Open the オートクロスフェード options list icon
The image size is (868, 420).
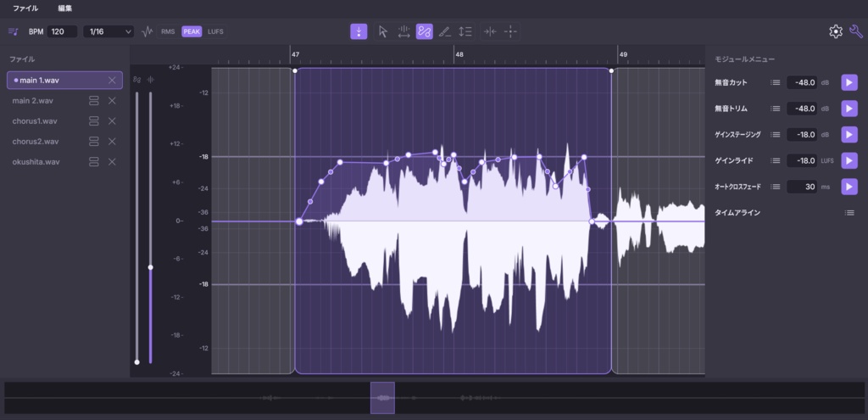click(x=776, y=187)
